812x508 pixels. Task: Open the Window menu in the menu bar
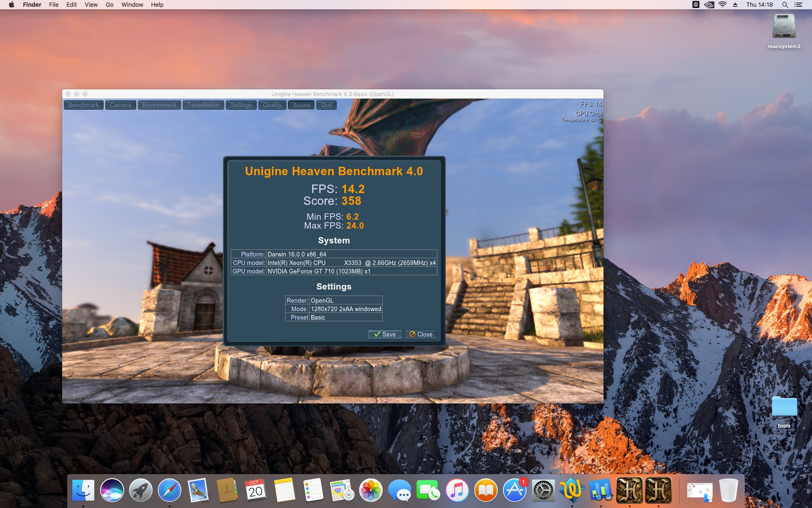132,5
